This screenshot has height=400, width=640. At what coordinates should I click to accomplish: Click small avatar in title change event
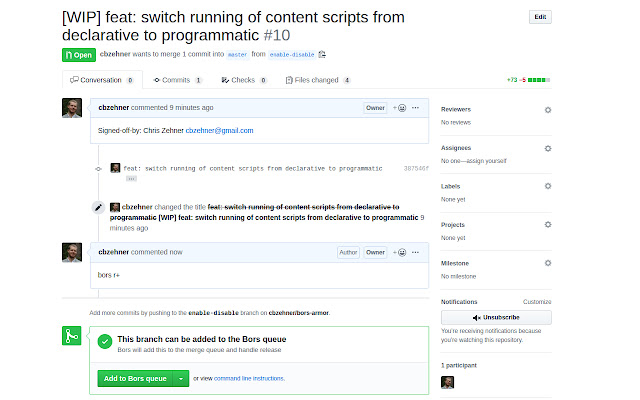(x=115, y=207)
